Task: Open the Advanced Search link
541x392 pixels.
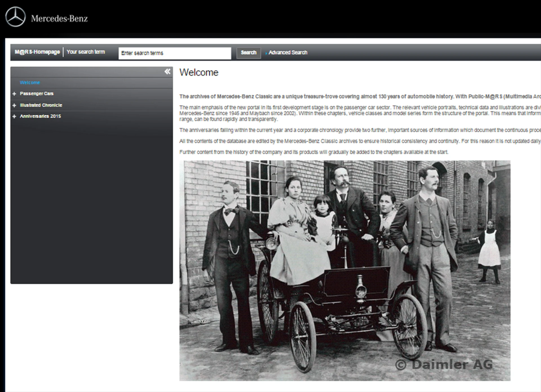Action: pos(288,52)
